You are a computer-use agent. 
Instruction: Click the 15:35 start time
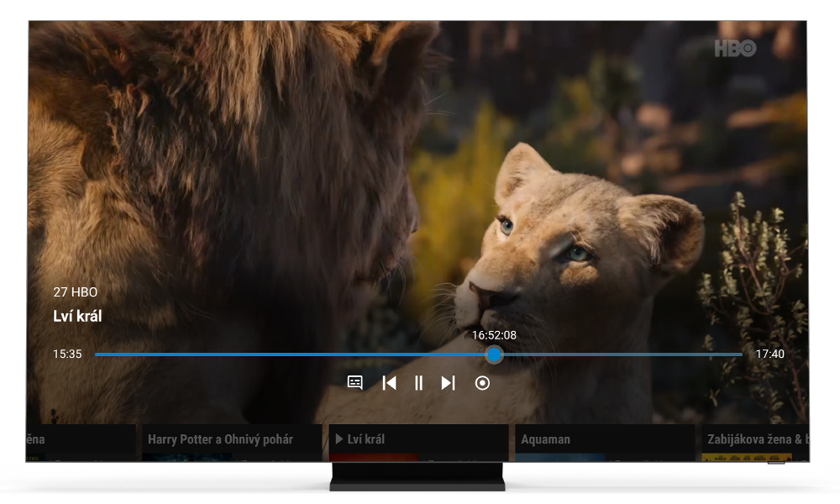[x=67, y=354]
